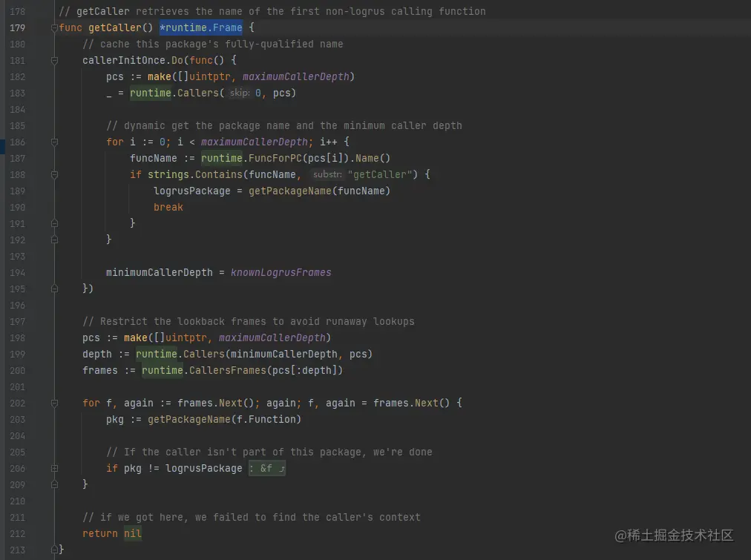Collapse callerInitOnce.Do block fold on line 181
Image resolution: width=751 pixels, height=560 pixels.
click(54, 60)
